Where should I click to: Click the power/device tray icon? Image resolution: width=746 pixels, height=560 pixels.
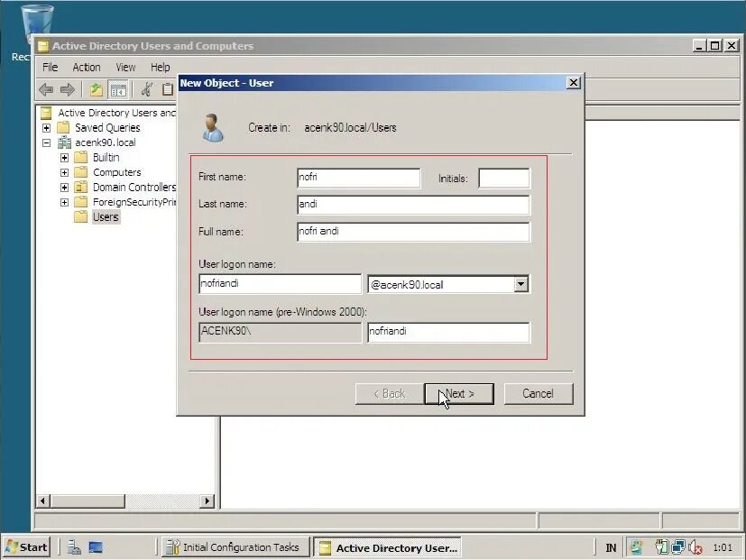[x=662, y=547]
